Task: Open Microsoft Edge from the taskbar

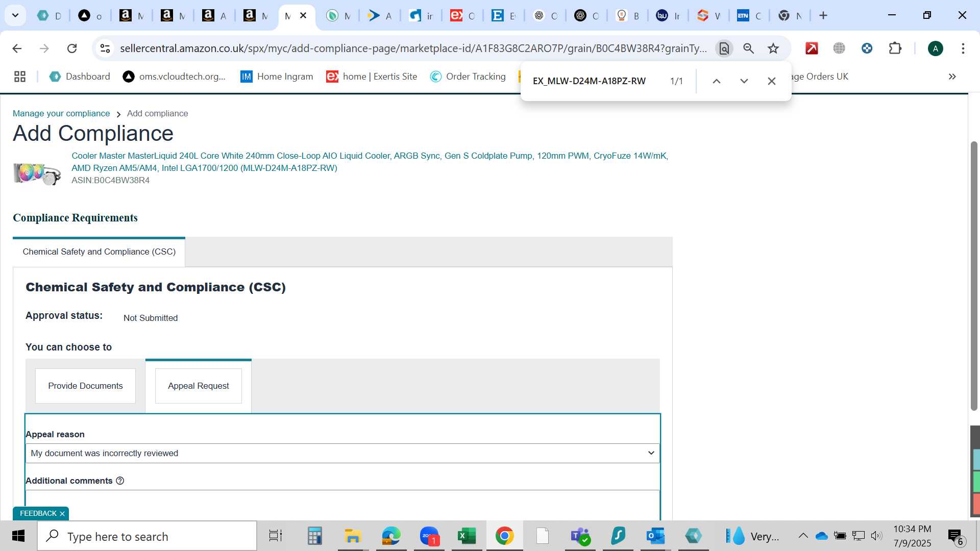Action: pos(391,536)
